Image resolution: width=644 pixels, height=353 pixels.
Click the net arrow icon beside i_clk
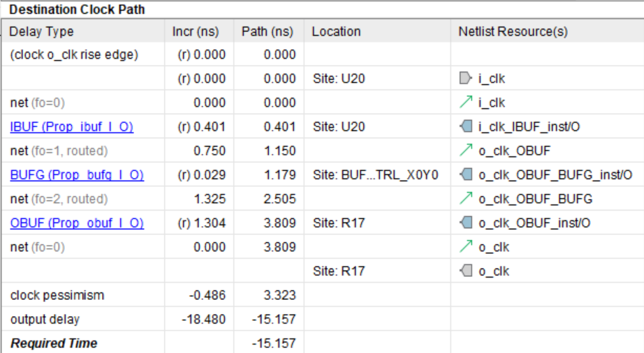pos(465,103)
